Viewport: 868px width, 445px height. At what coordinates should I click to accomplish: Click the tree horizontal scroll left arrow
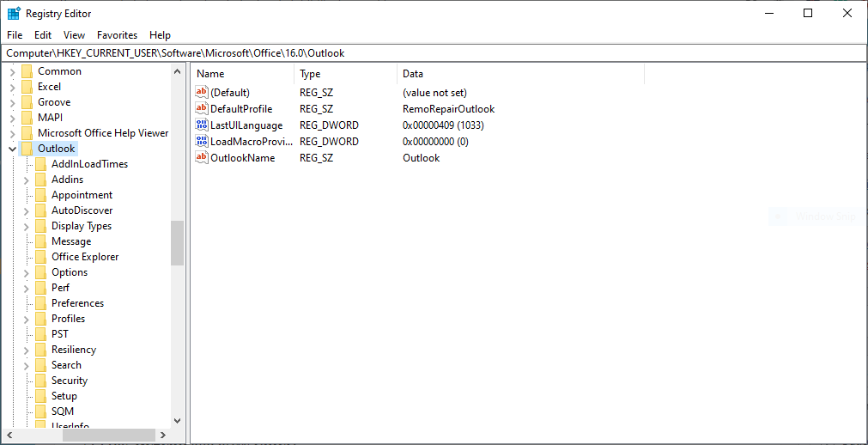pos(9,435)
